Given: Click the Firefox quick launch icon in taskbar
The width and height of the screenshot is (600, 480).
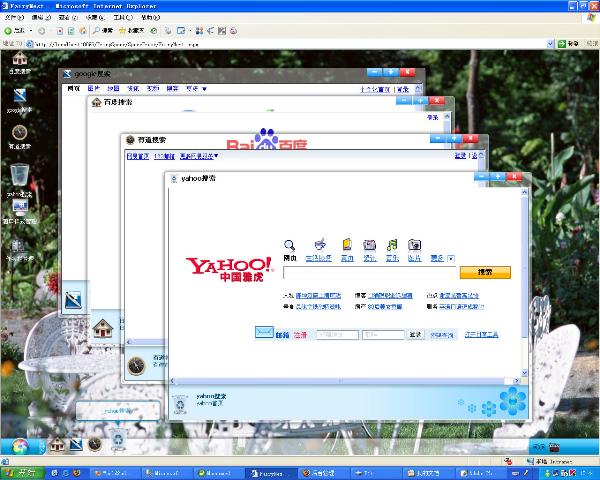Looking at the screenshot, I should [76, 473].
